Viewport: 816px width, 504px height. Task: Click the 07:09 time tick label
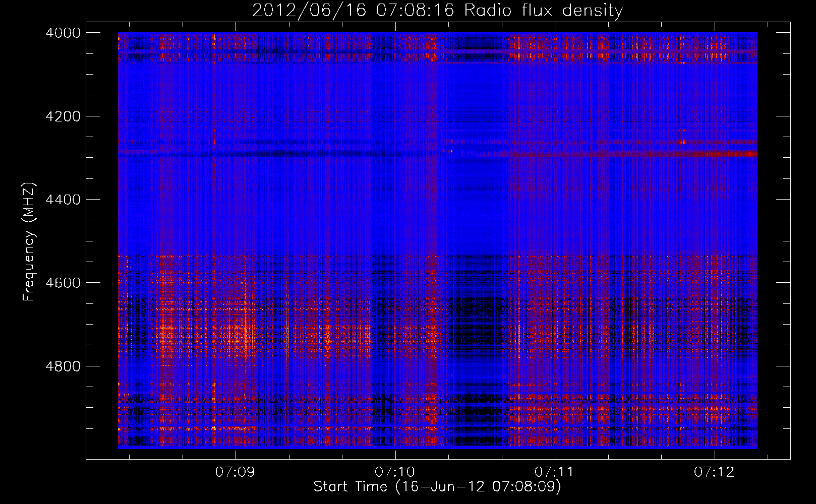(x=235, y=472)
